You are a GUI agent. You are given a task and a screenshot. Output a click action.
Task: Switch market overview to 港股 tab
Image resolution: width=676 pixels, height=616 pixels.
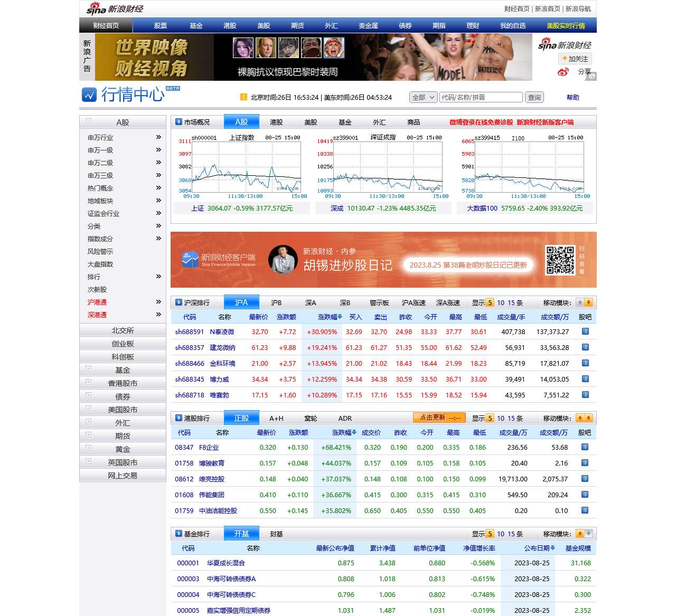[x=276, y=122]
